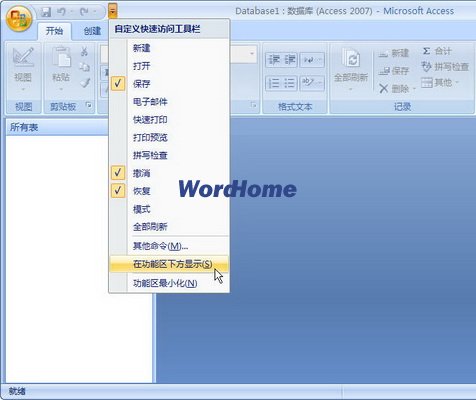Viewport: 476px width, 400px height.
Task: Check 快速打印 in the customize menu
Action: tap(169, 119)
